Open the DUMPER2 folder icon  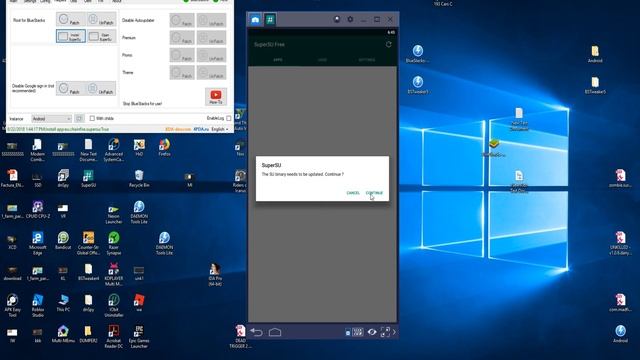tap(88, 333)
